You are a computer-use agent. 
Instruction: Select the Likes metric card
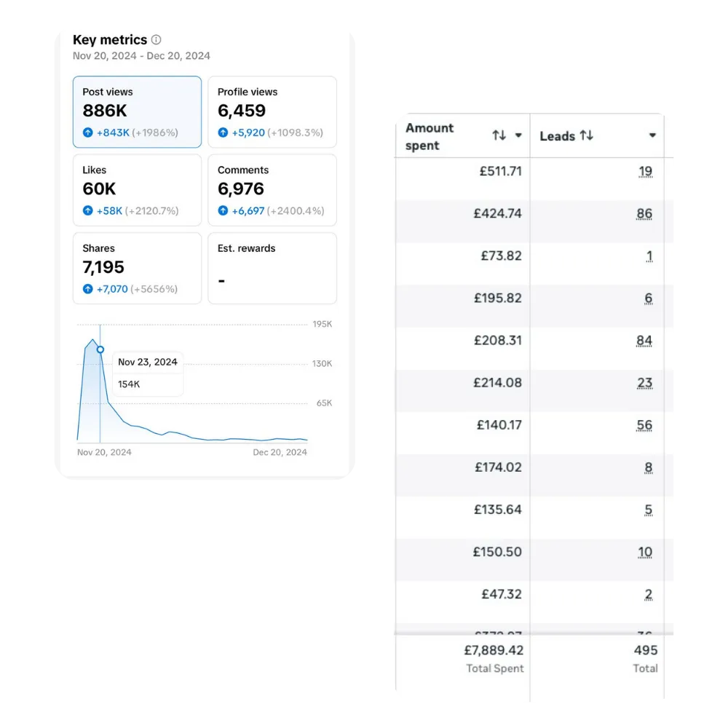137,189
